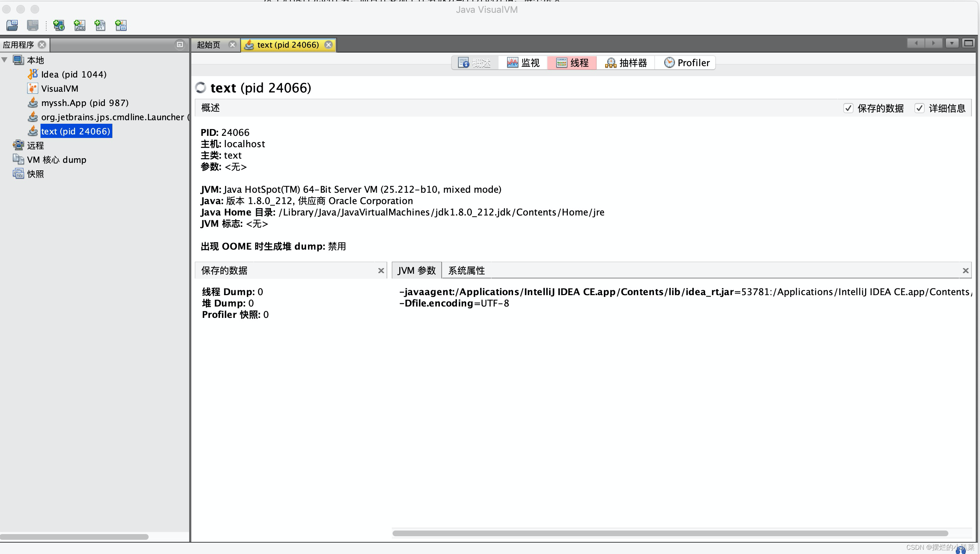The height and width of the screenshot is (554, 980).
Task: Close the 起始页 tab
Action: [x=232, y=44]
